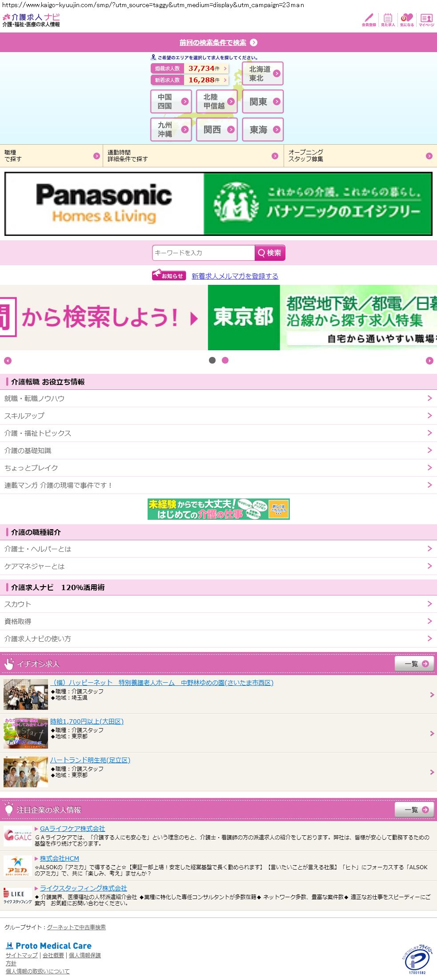Open 資格取得 row
Viewport: 437px width, 980px height.
(218, 621)
